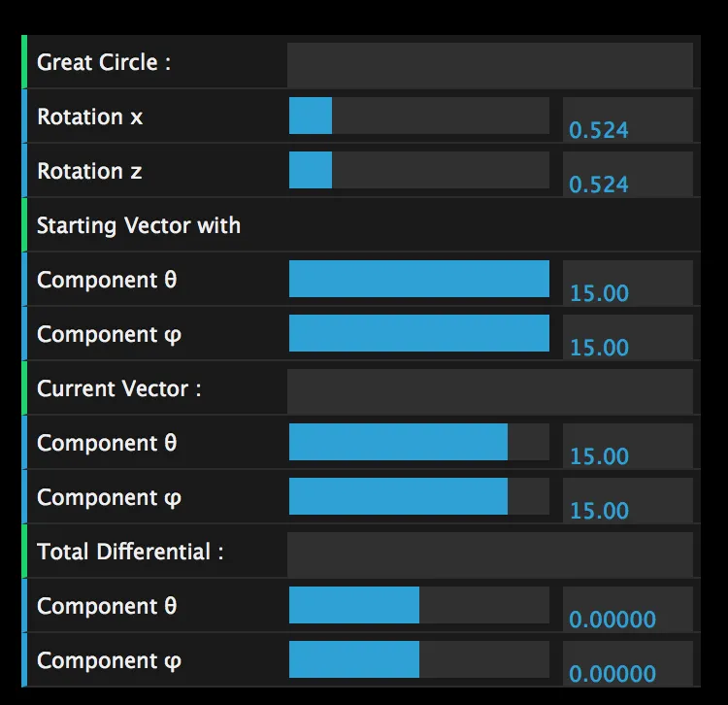Click Total Differential Component φ slider

419,659
